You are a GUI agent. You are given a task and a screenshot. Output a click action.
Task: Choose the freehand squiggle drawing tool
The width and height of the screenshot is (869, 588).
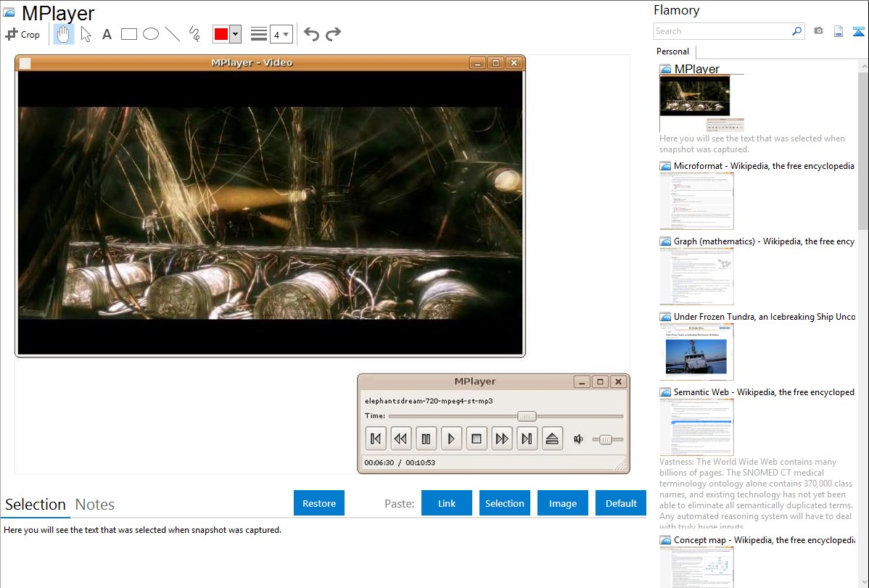(x=194, y=34)
